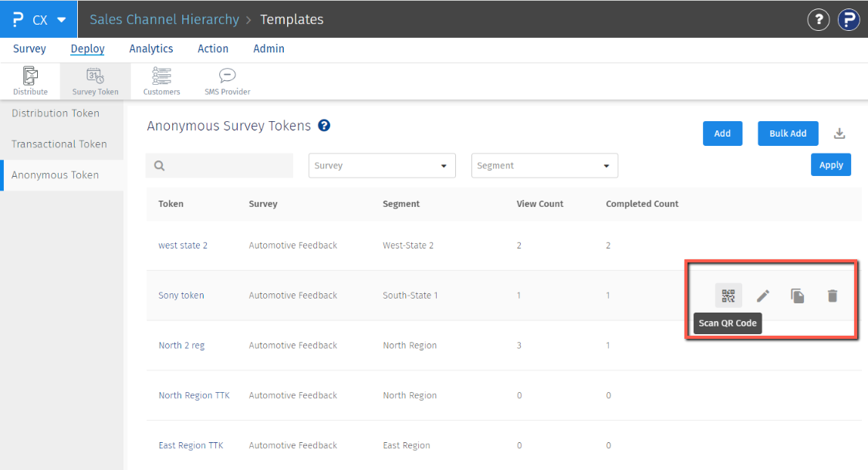Click the download icon beside Bulk Add
The image size is (868, 470).
point(840,134)
